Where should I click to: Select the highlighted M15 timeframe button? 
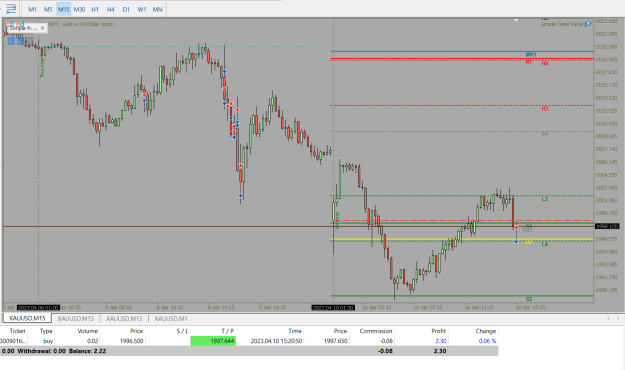click(63, 9)
